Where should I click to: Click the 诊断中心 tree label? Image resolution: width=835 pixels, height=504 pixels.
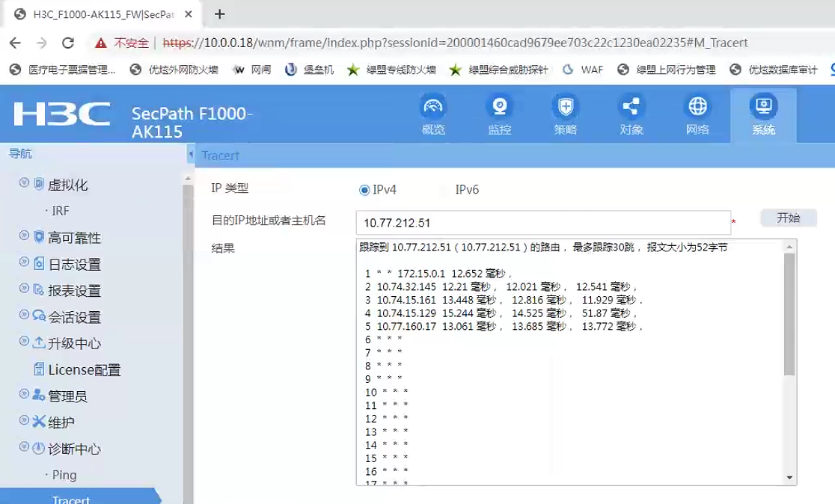click(74, 449)
